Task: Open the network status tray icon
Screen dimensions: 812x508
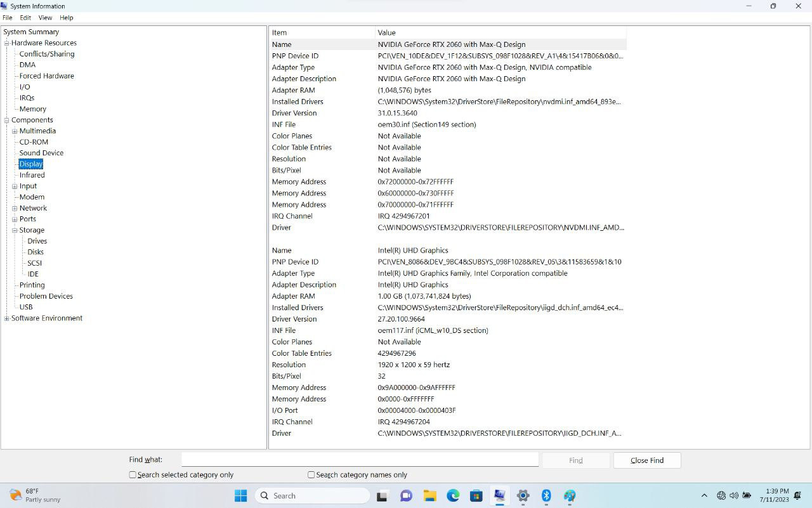Action: 721,496
